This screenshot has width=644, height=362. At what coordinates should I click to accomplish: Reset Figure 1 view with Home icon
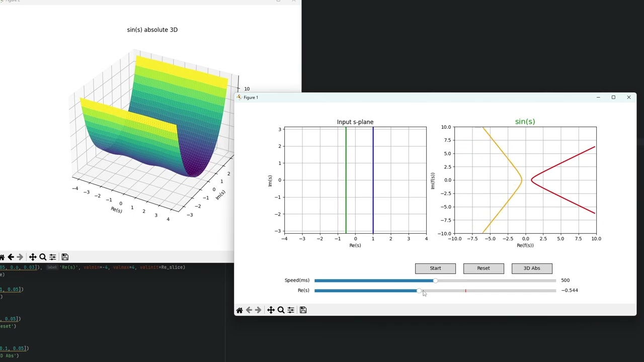[x=239, y=310]
